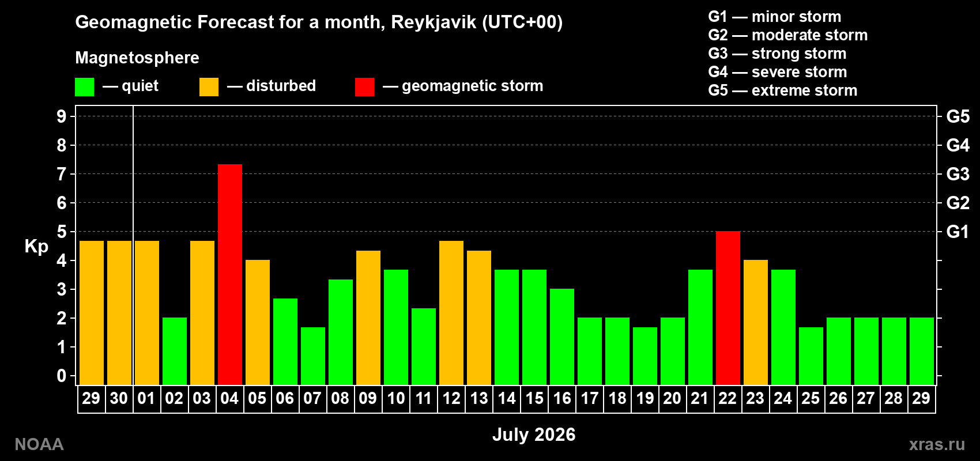Click the date label 18 on axis
Screen dimensions: 980x461
tap(617, 398)
